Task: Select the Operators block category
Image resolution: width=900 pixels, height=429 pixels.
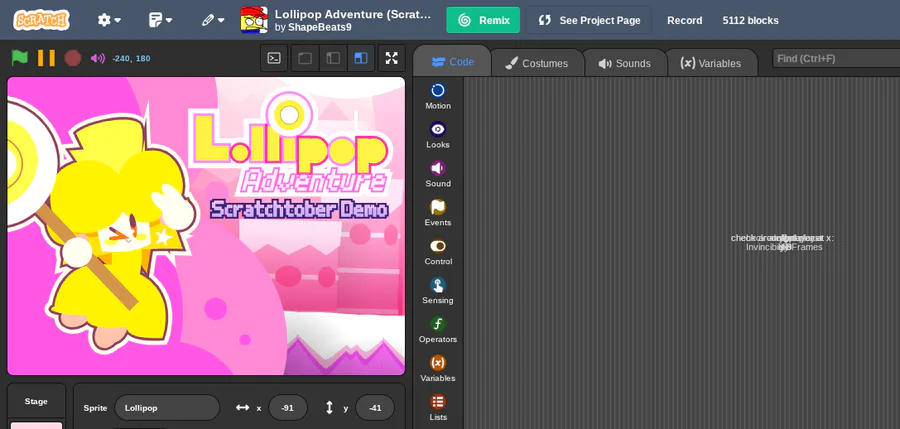Action: 438,331
